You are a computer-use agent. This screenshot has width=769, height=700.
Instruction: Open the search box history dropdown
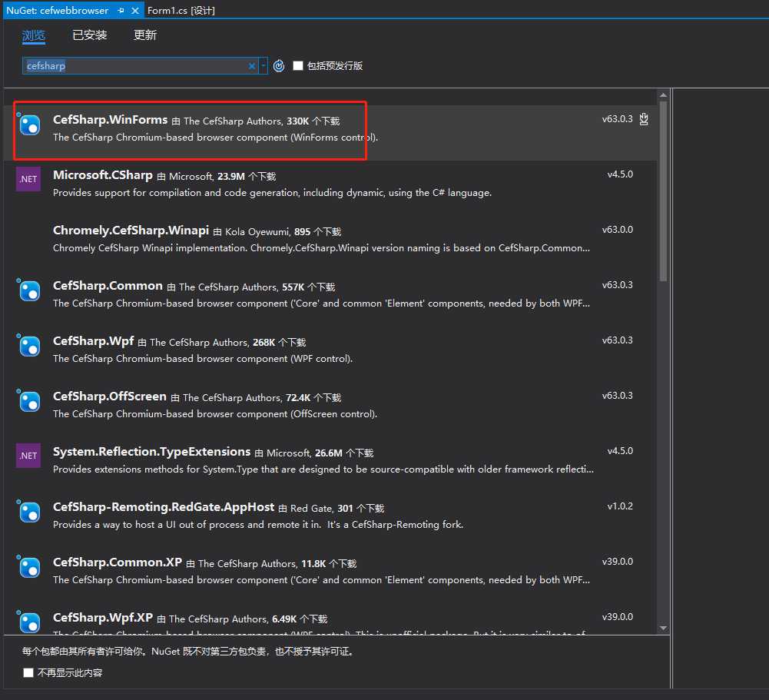(264, 66)
